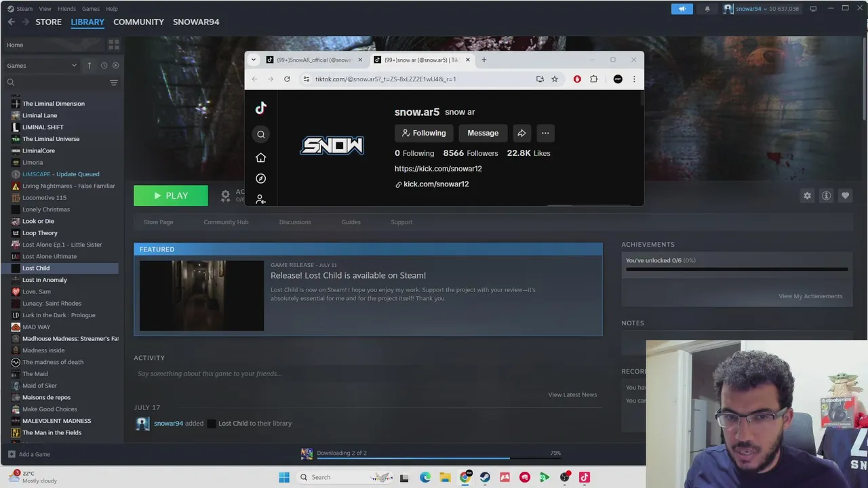Toggle the ready-to-play filter icon
The image size is (868, 488).
click(x=115, y=66)
